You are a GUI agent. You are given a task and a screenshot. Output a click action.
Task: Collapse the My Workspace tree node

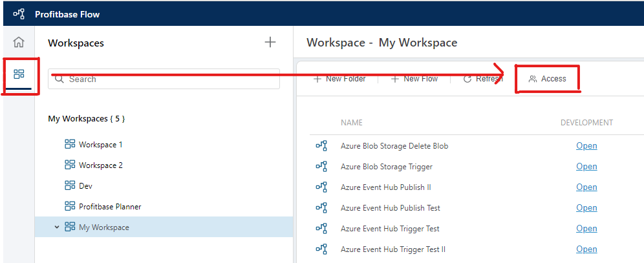click(x=57, y=227)
